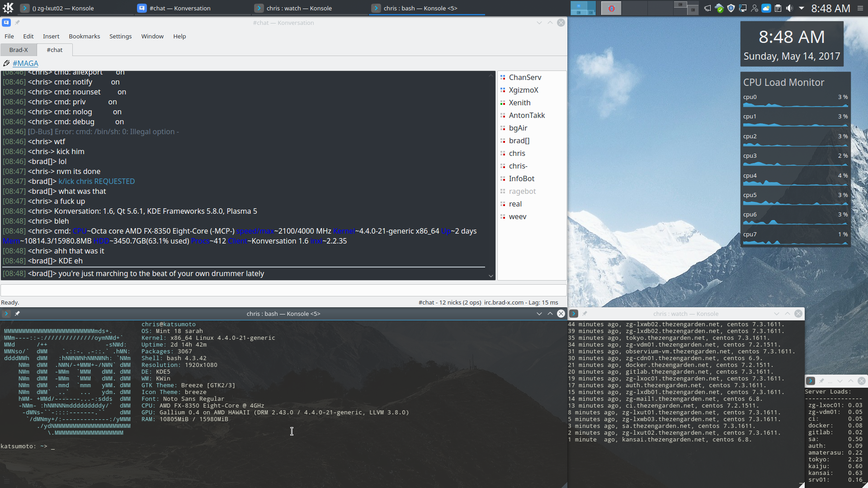The image size is (868, 488).
Task: Open the update shield tray icon
Action: (x=731, y=8)
